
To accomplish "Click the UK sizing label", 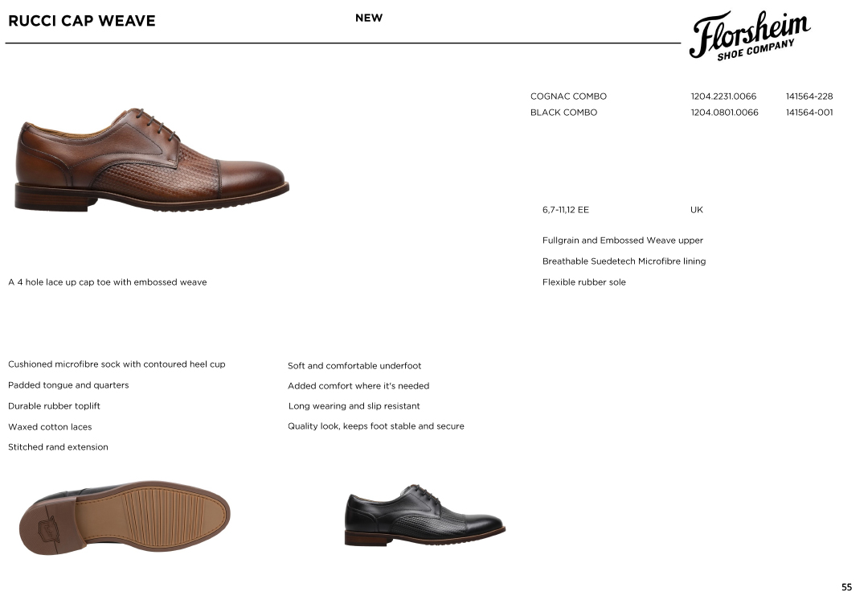I will pos(696,210).
